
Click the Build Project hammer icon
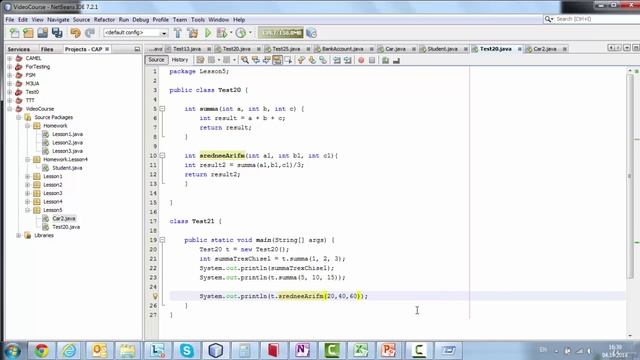tap(178, 33)
